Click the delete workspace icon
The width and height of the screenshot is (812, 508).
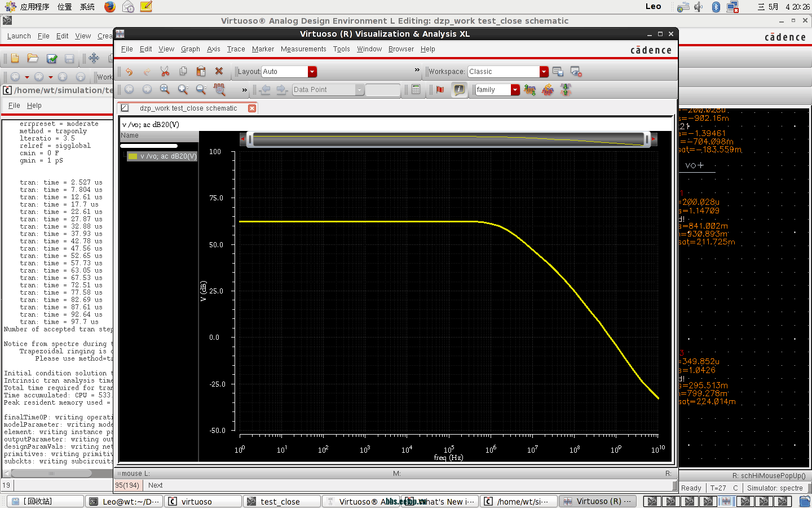(576, 72)
